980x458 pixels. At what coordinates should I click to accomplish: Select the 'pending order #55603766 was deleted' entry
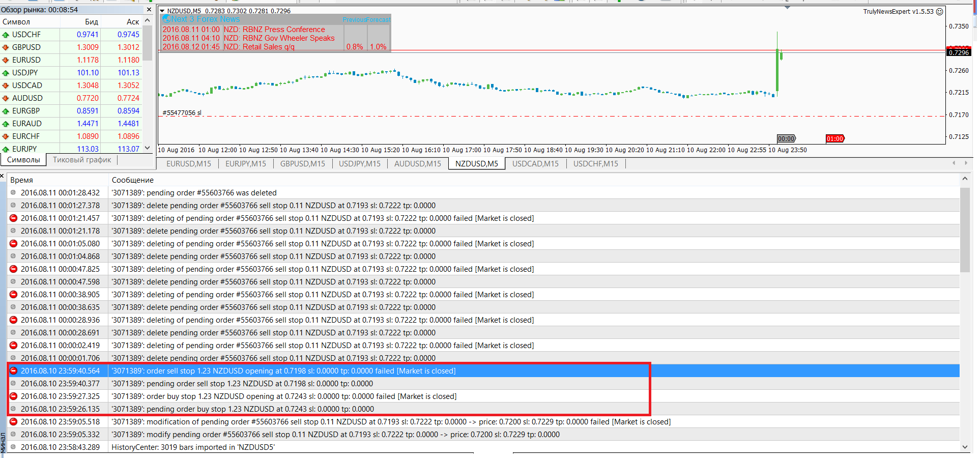(483, 192)
